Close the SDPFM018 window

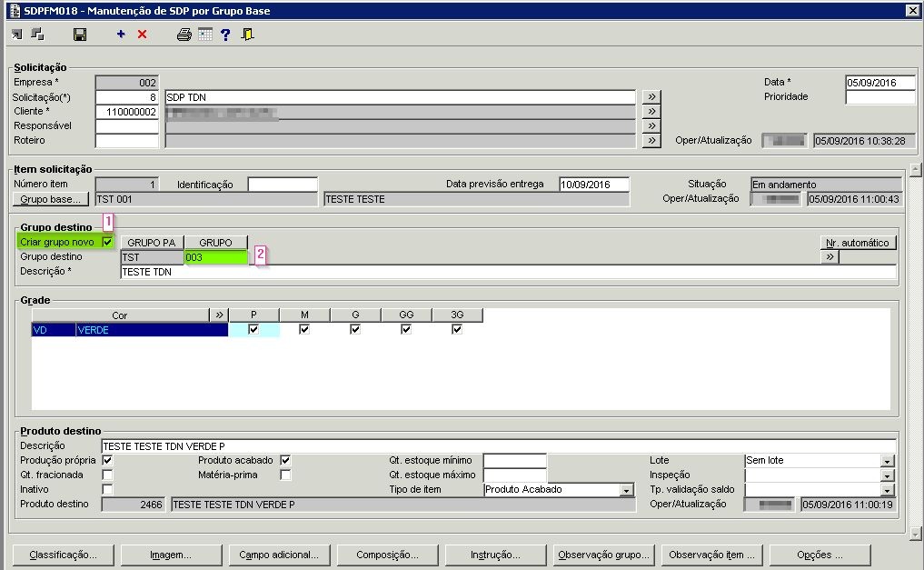click(x=911, y=11)
